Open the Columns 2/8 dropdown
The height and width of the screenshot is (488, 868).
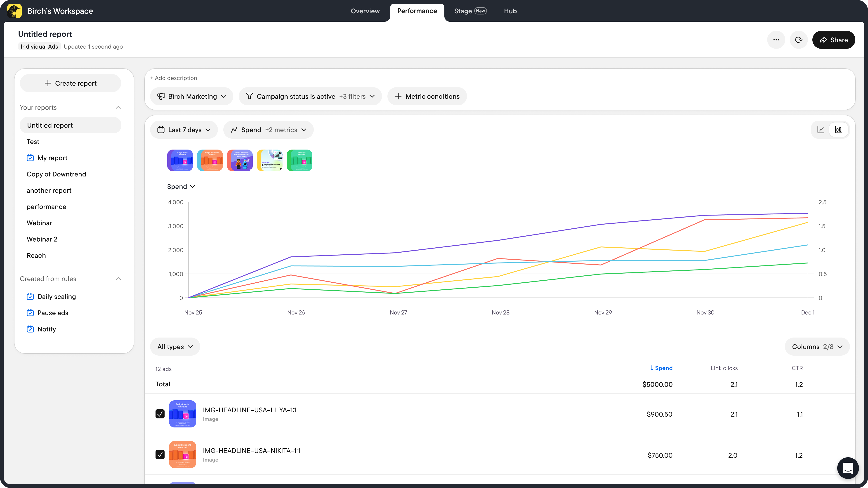click(817, 347)
